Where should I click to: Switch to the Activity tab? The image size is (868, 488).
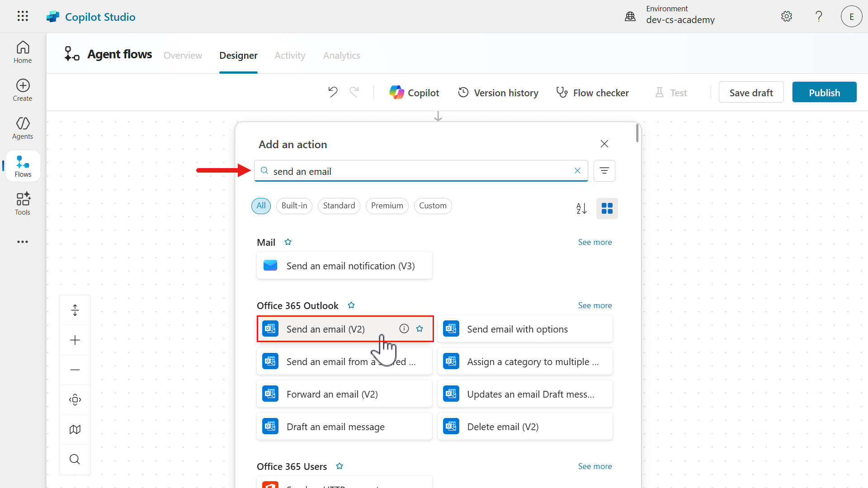(x=290, y=55)
